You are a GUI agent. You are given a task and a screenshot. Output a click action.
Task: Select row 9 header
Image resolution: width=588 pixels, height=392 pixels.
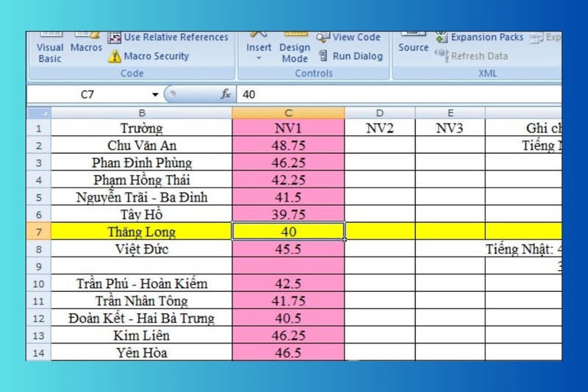39,266
